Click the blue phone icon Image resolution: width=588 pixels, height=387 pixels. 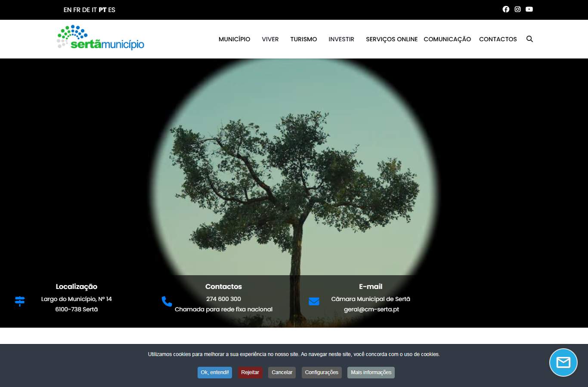click(x=167, y=301)
